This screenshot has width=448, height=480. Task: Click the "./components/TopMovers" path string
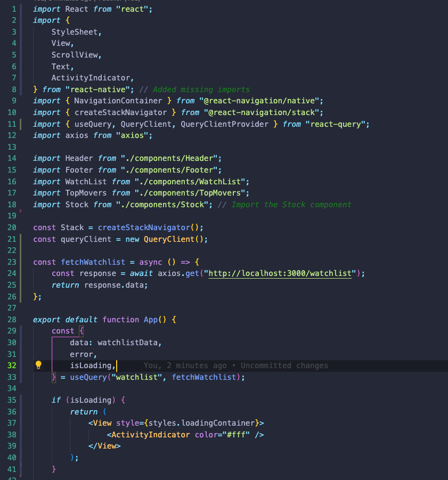tap(190, 193)
